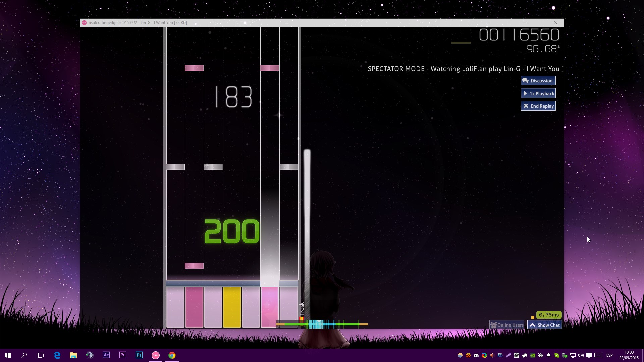Click the Show Chat button
644x362 pixels.
click(x=545, y=325)
